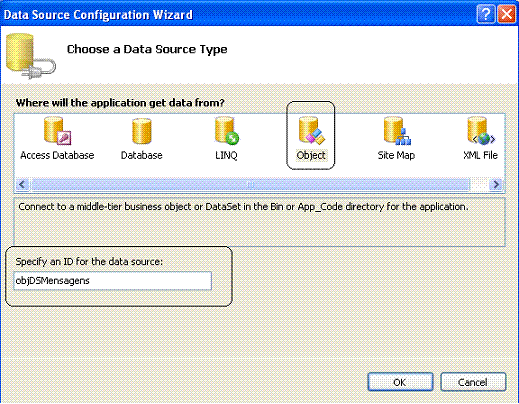Confirm with the OK button
This screenshot has height=404, width=519.
tap(400, 382)
